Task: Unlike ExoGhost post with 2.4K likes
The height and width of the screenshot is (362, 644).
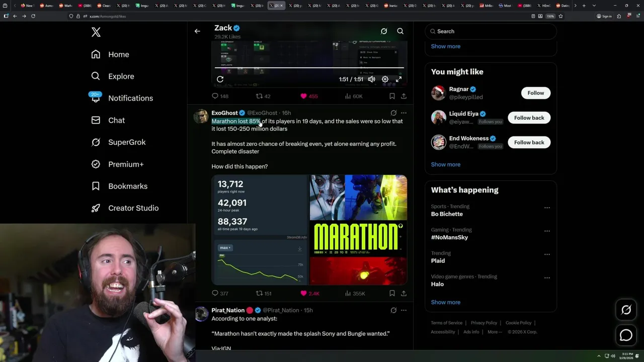Action: coord(310,293)
